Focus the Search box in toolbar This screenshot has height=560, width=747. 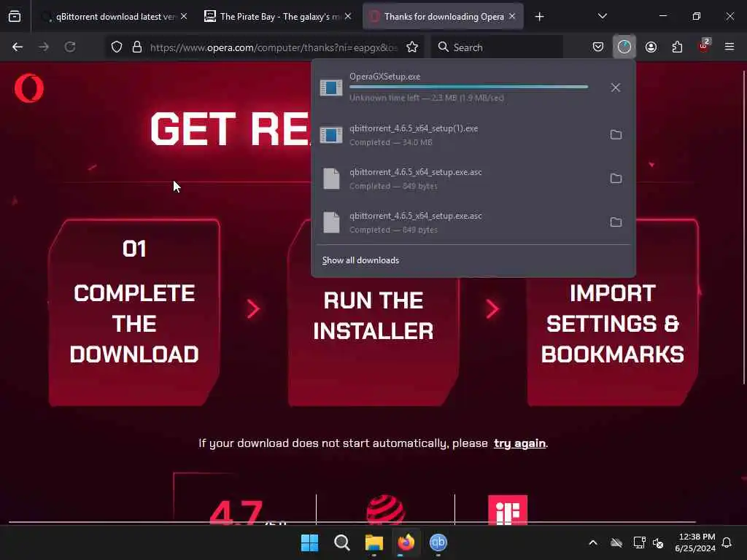click(498, 47)
